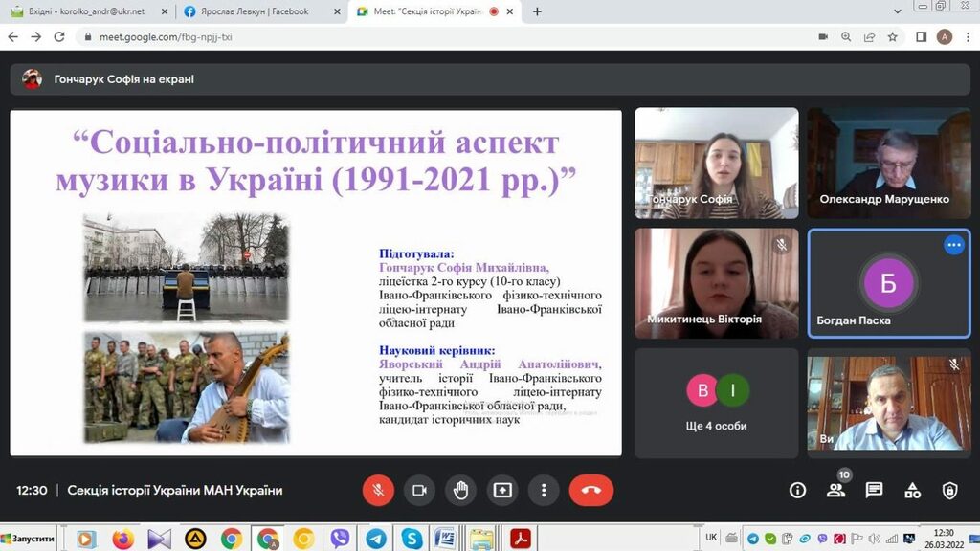Click the present screen icon
The image size is (980, 551).
pos(502,491)
